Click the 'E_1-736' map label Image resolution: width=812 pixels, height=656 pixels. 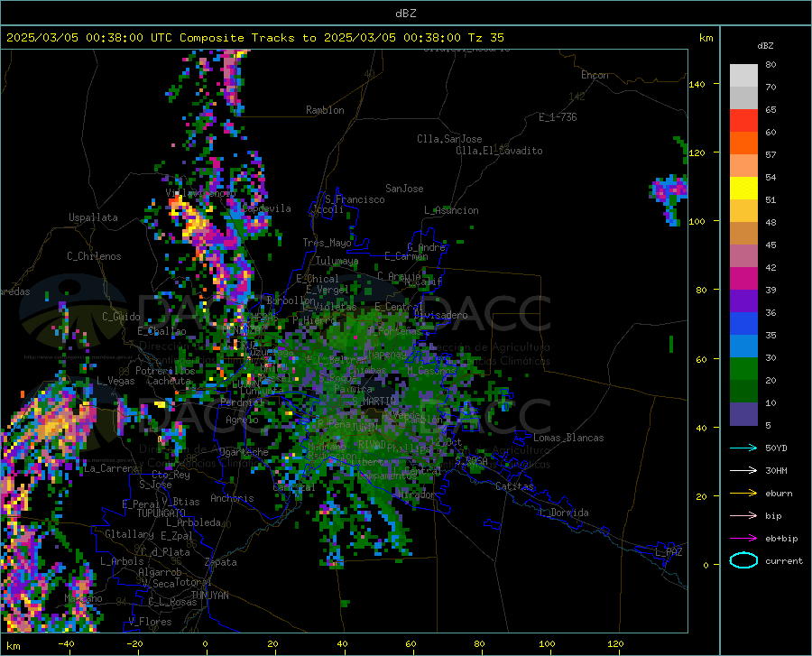558,117
